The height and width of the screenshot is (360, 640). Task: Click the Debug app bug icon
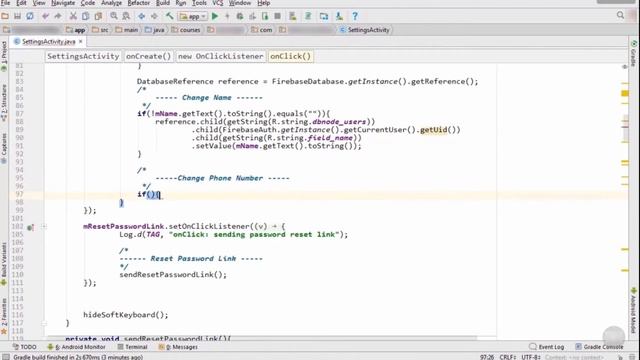click(x=240, y=16)
